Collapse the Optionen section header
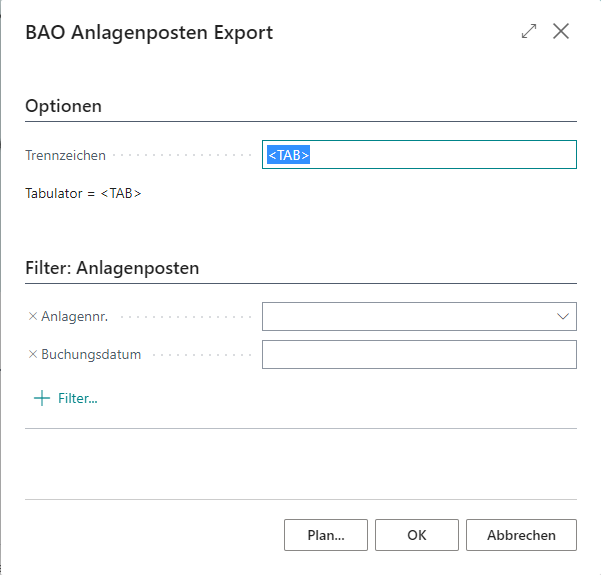 64,106
